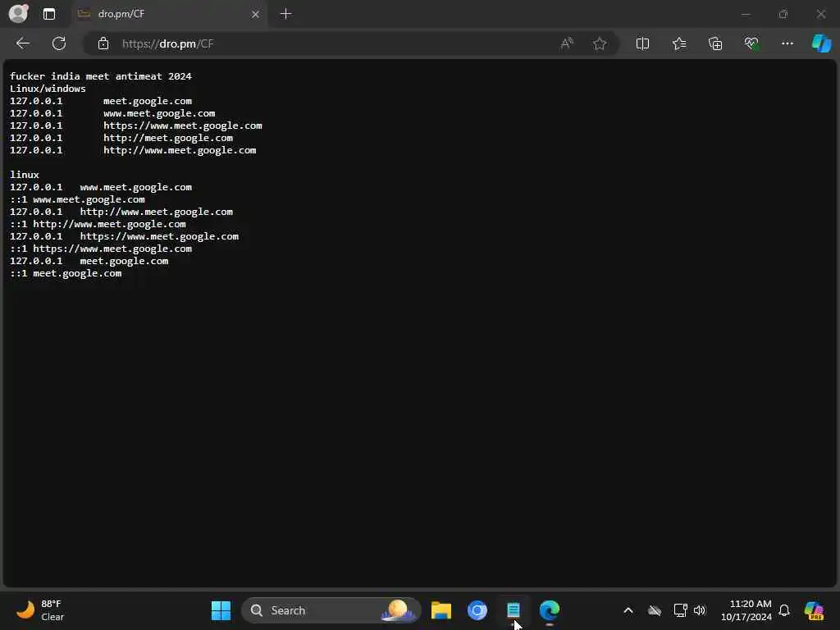Screen dimensions: 840x630
Task: Open Browser essentials heart icon
Action: click(x=751, y=43)
